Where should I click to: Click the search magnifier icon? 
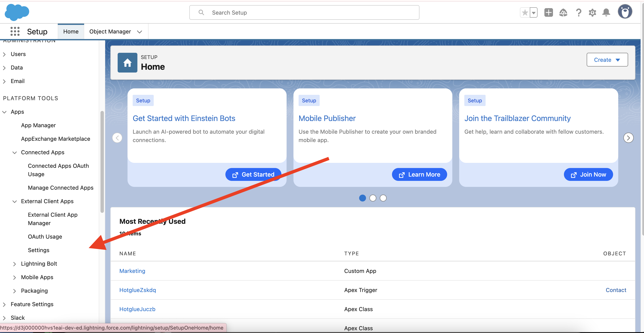pos(201,12)
